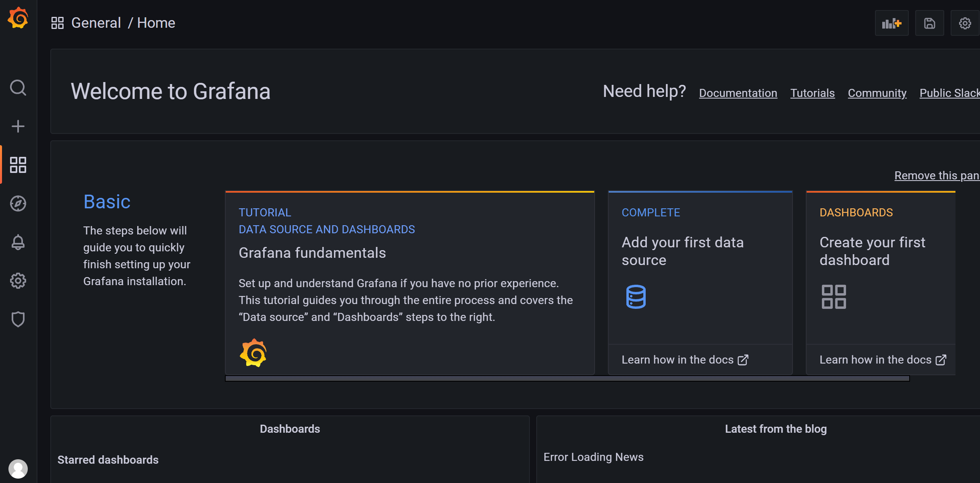
Task: Click the Add panel toolbar button
Action: coord(892,23)
